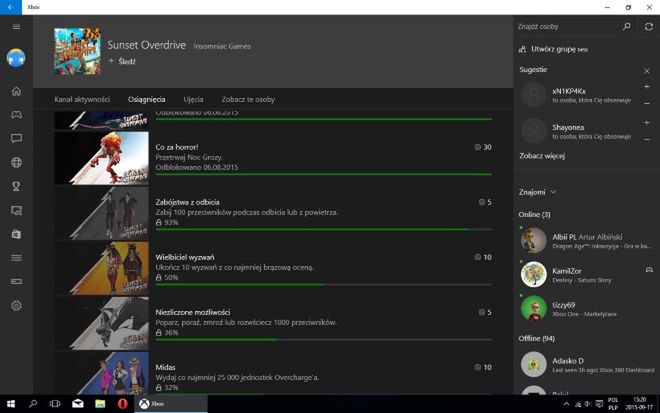Click the Sunset Overdrive box art
Image resolution: width=660 pixels, height=413 pixels.
coord(77,51)
